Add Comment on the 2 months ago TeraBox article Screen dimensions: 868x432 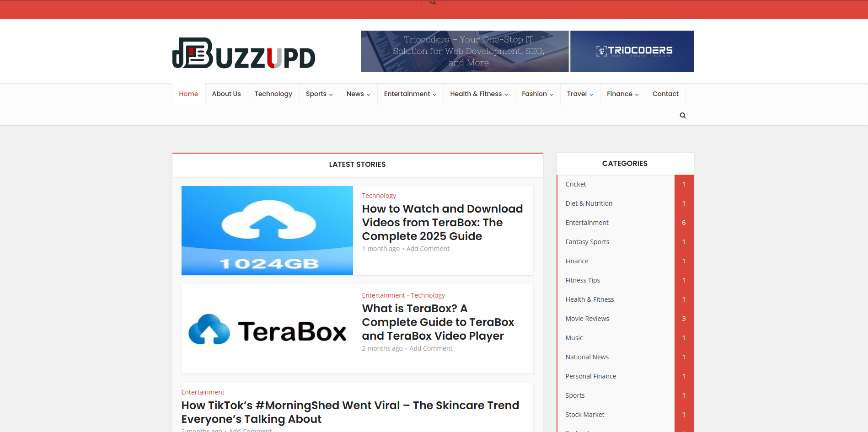pos(431,348)
